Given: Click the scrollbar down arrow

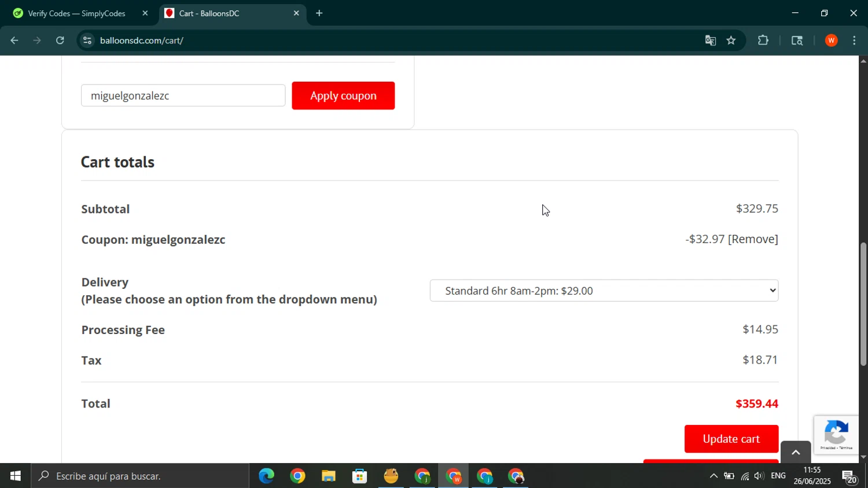Looking at the screenshot, I should (863, 457).
